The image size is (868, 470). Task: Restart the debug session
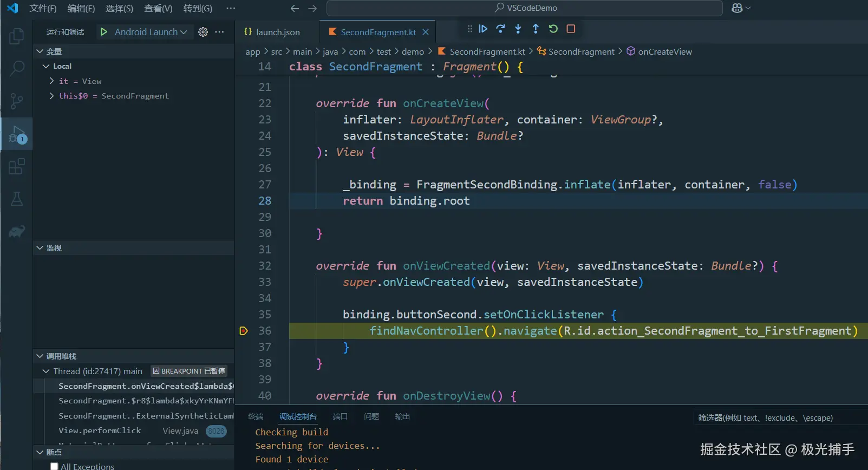(553, 29)
